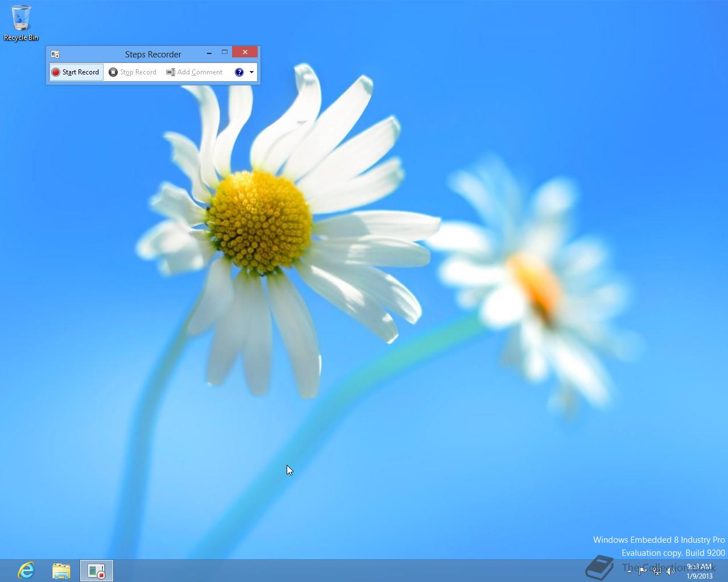Screen dimensions: 728x582
Task: Click the disabled Stop Record button
Action: (133, 72)
